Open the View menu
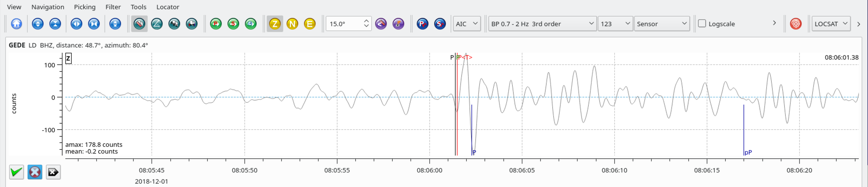The width and height of the screenshot is (868, 187). (x=14, y=7)
